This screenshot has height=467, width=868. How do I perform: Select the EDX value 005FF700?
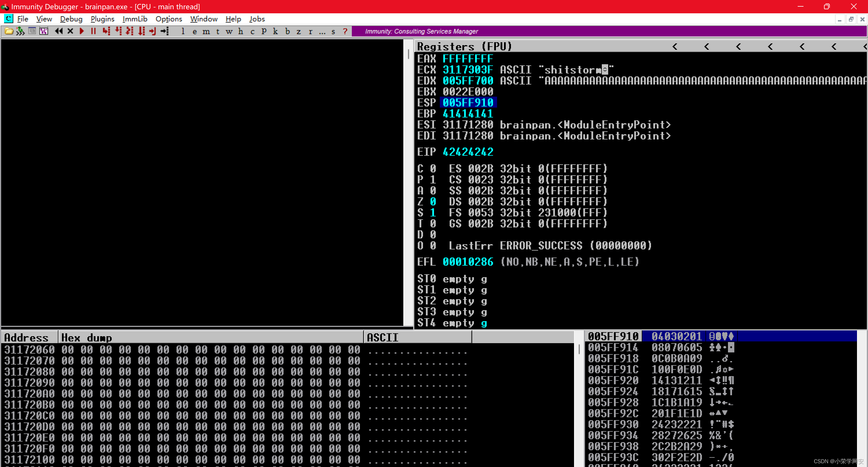468,81
